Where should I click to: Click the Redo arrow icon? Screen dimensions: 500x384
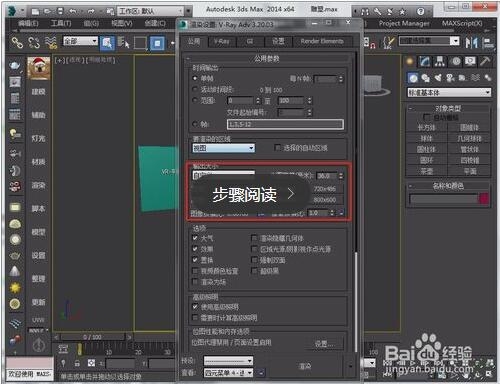[x=91, y=11]
